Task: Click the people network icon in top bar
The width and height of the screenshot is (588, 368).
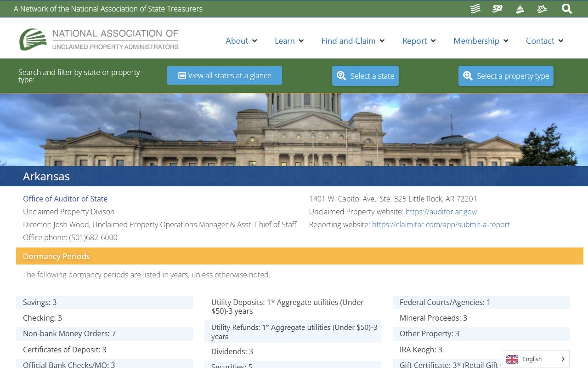Action: pyautogui.click(x=542, y=9)
